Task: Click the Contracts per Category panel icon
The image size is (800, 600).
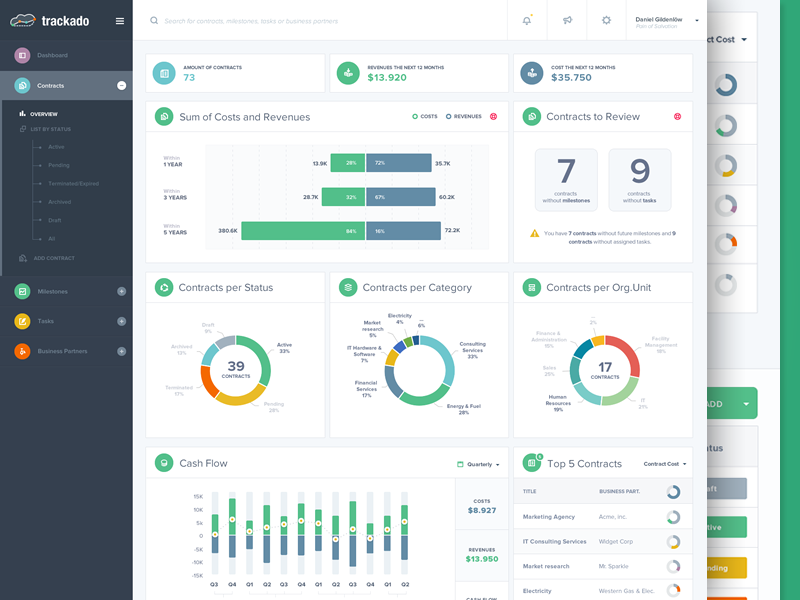Action: [348, 287]
